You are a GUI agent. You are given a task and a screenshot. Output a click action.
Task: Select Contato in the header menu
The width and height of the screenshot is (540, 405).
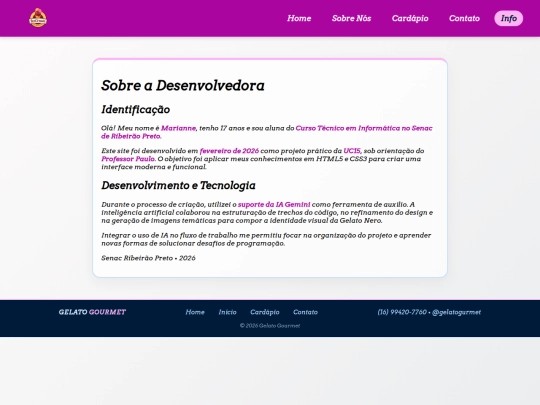pos(464,18)
